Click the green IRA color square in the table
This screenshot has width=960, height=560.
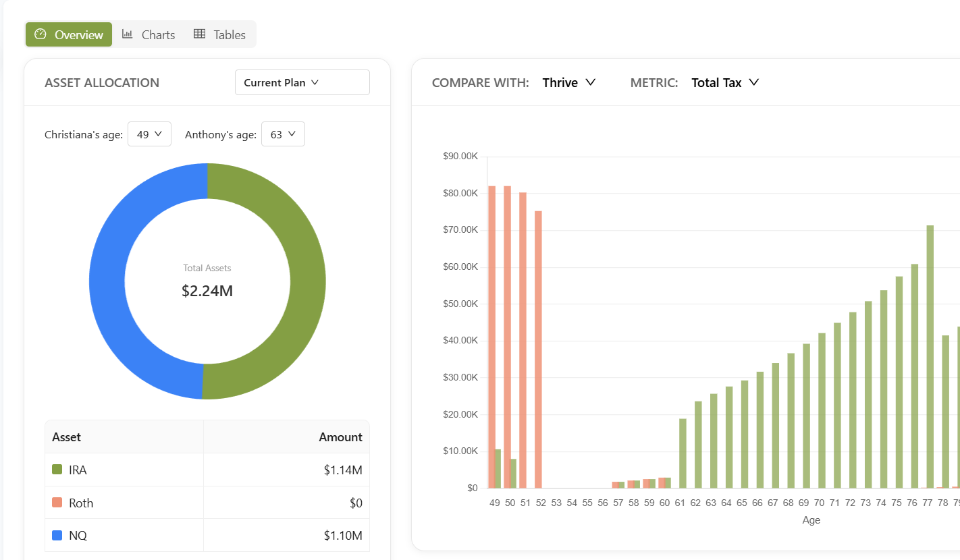coord(57,470)
